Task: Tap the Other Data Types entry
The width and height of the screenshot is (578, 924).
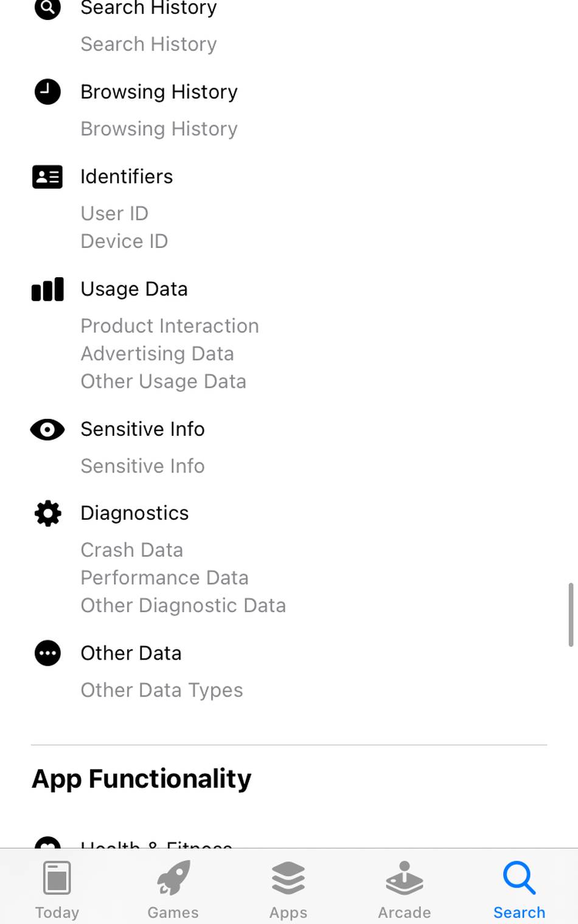Action: point(161,691)
